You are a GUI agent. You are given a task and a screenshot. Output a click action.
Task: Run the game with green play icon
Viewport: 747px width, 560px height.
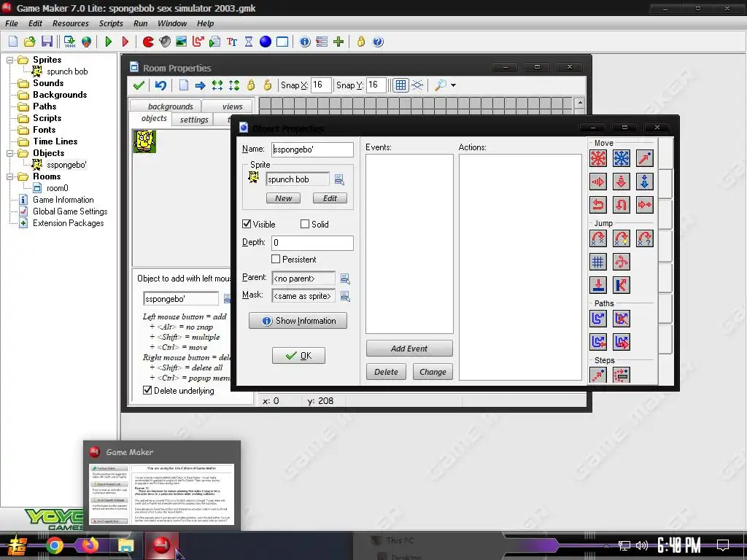(x=109, y=42)
